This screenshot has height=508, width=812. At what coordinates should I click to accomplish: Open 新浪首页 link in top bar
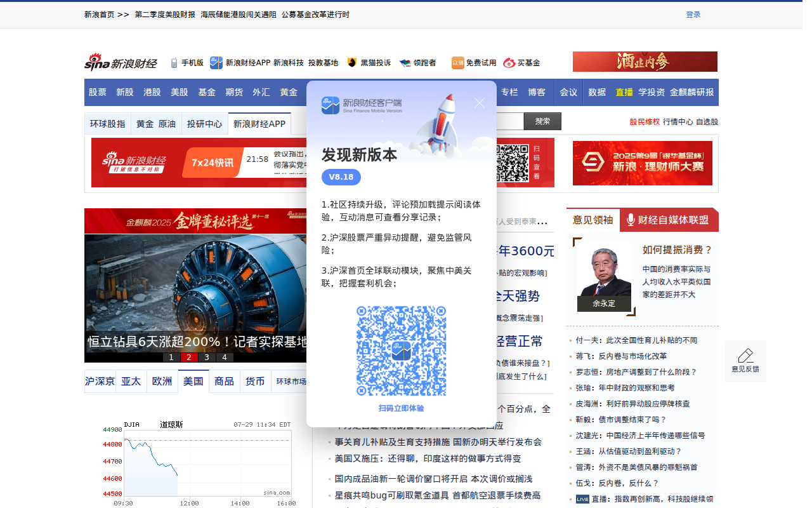[100, 15]
